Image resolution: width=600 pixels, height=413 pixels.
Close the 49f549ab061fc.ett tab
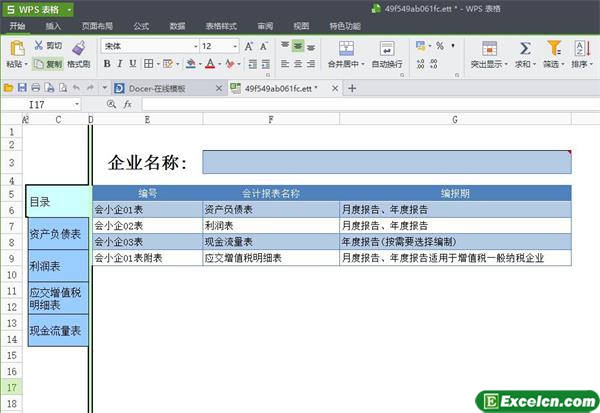335,88
